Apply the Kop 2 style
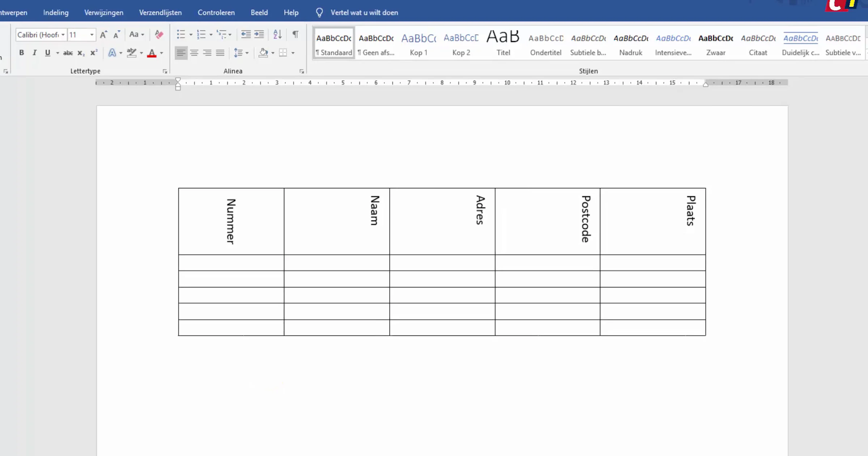 461,43
